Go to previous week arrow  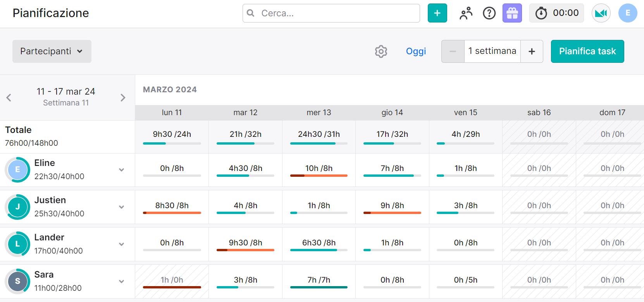tap(9, 98)
